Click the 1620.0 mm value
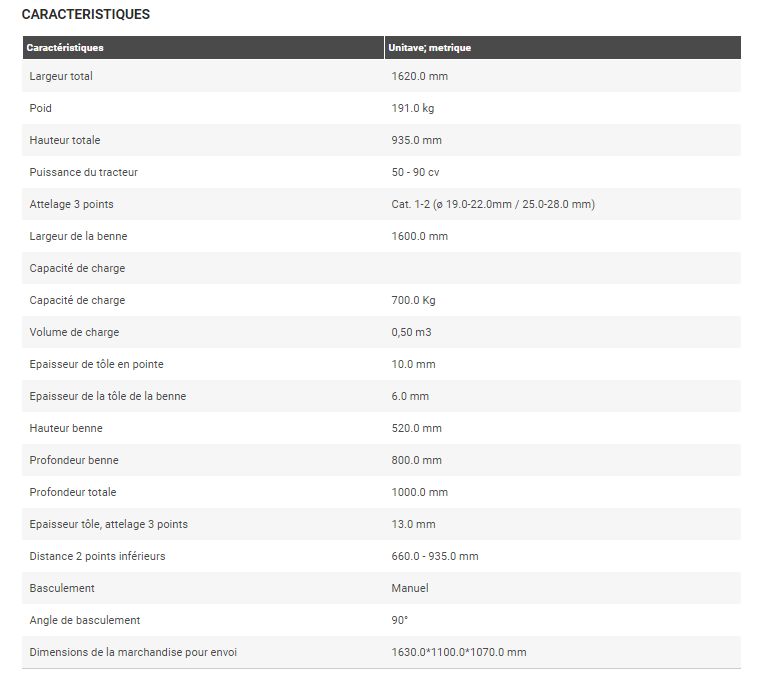Screen dimensions: 779x685 click(419, 76)
